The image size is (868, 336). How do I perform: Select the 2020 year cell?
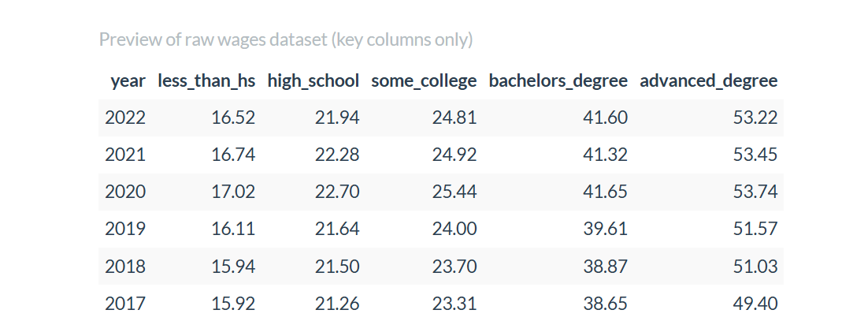click(x=125, y=192)
